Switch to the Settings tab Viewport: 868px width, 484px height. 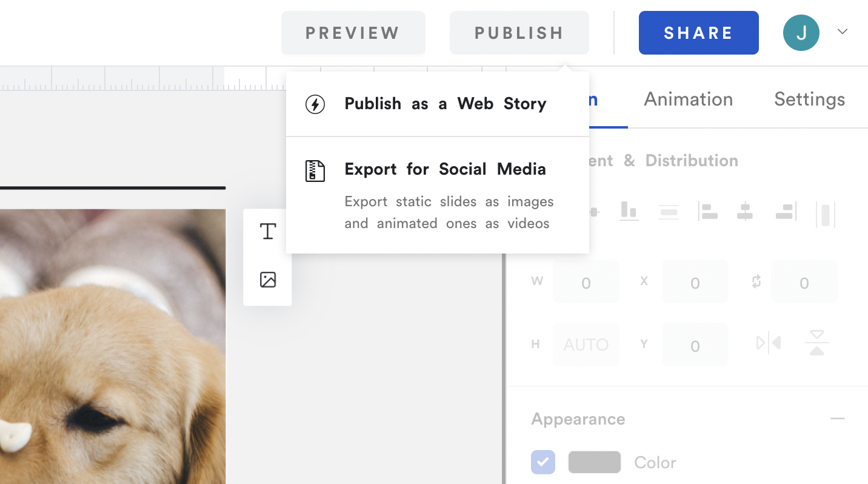click(x=809, y=99)
